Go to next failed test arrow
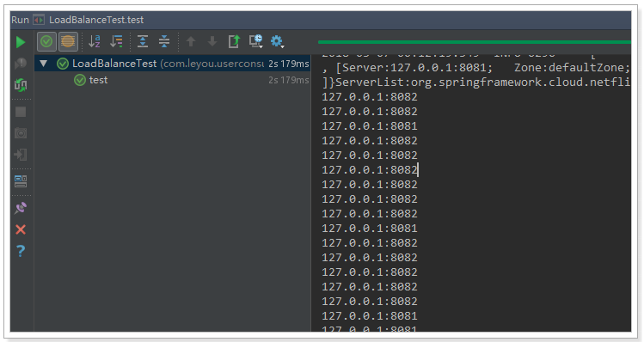 point(212,41)
